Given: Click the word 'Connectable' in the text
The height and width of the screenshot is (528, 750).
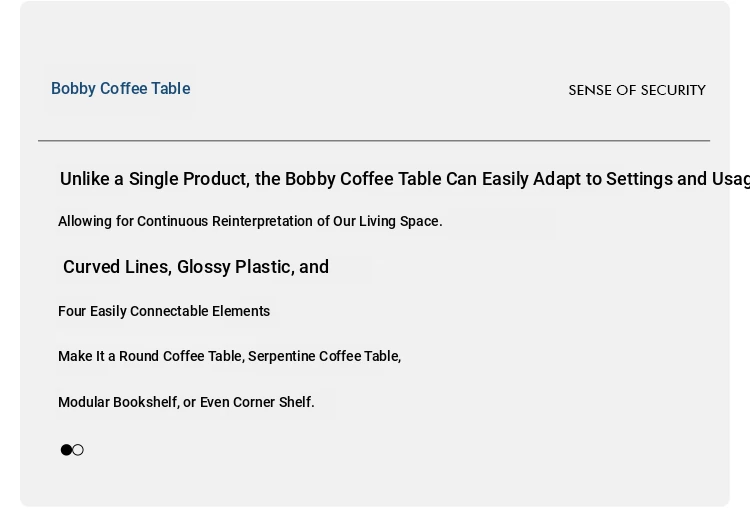Looking at the screenshot, I should 170,311.
